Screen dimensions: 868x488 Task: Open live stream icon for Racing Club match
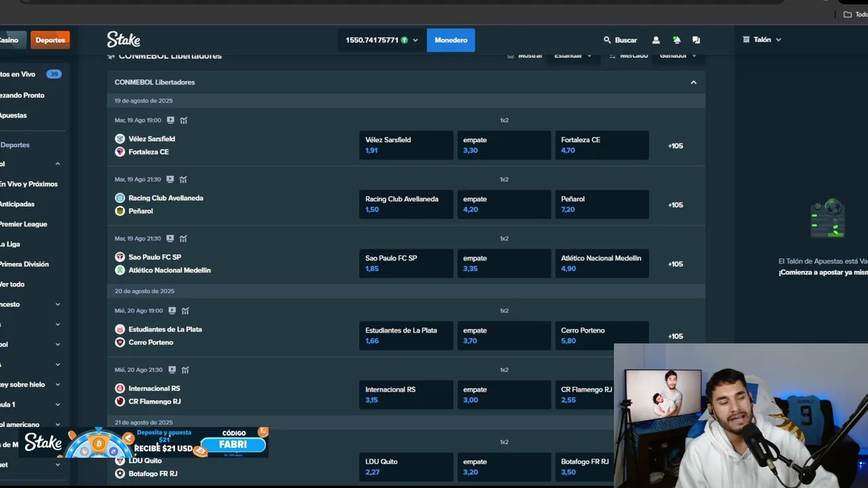(170, 180)
